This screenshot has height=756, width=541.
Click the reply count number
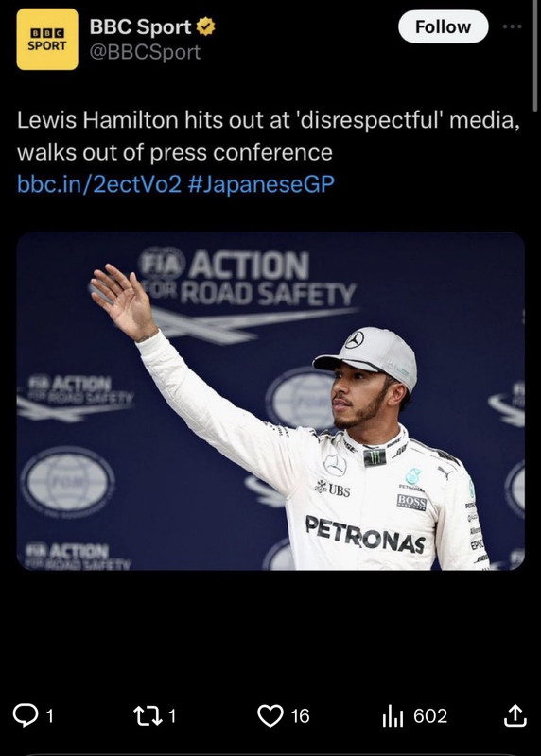[49, 716]
